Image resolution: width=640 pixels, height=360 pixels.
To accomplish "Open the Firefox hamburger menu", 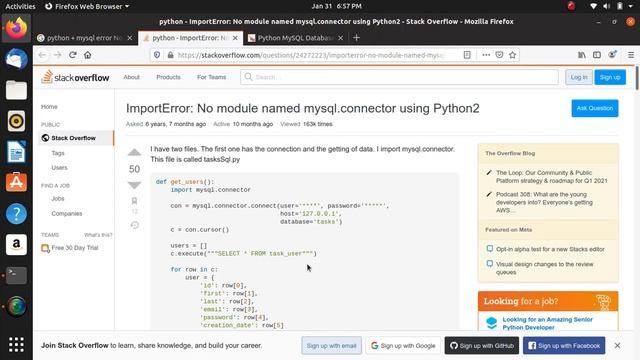I will [631, 55].
